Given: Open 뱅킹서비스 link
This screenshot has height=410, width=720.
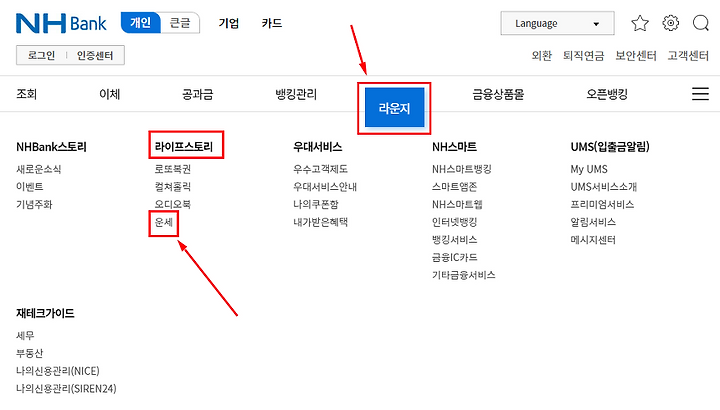Looking at the screenshot, I should tap(455, 240).
